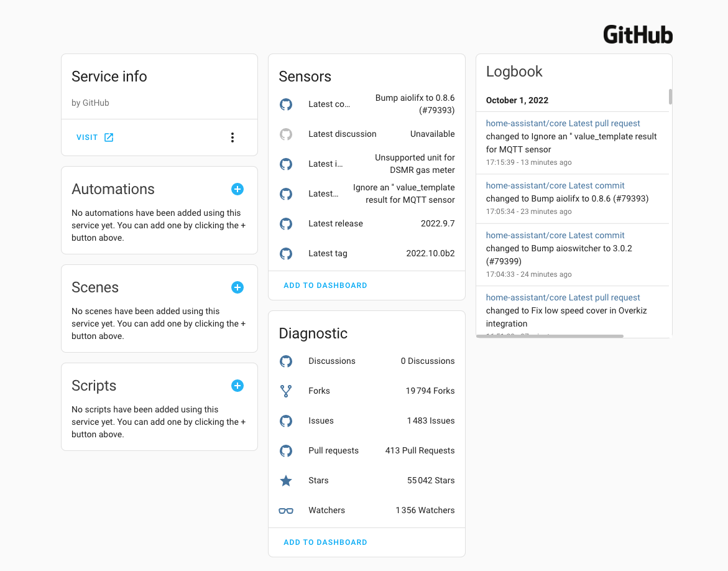Open the Latest tag sensor row

[367, 254]
